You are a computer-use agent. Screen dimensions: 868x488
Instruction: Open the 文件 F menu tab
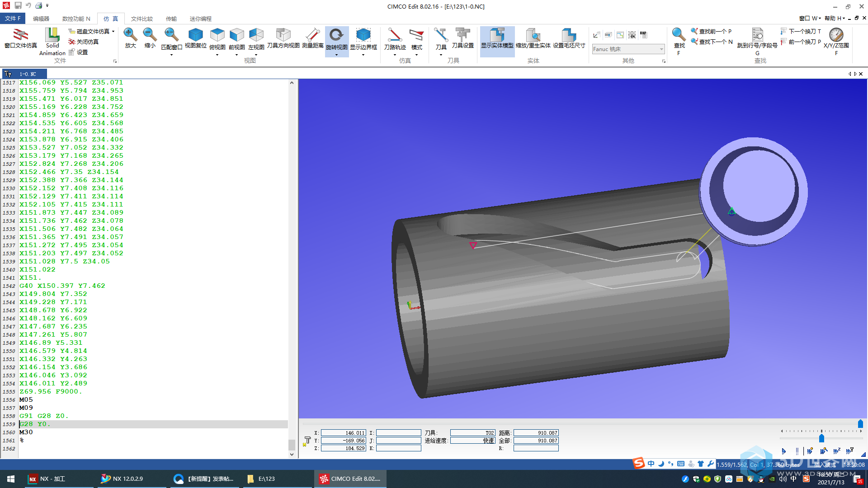[x=13, y=19]
